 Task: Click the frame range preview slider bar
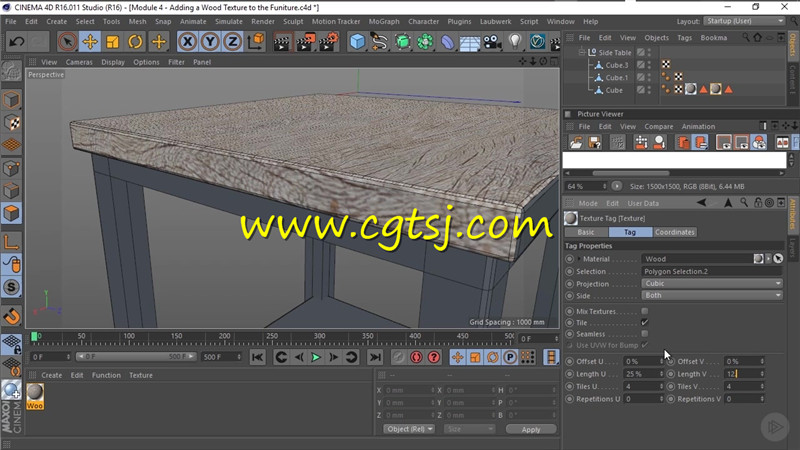136,357
